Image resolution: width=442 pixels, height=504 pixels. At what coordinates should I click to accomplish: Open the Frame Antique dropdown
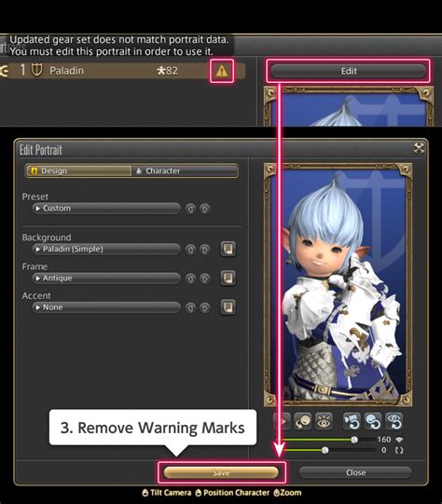pos(106,279)
